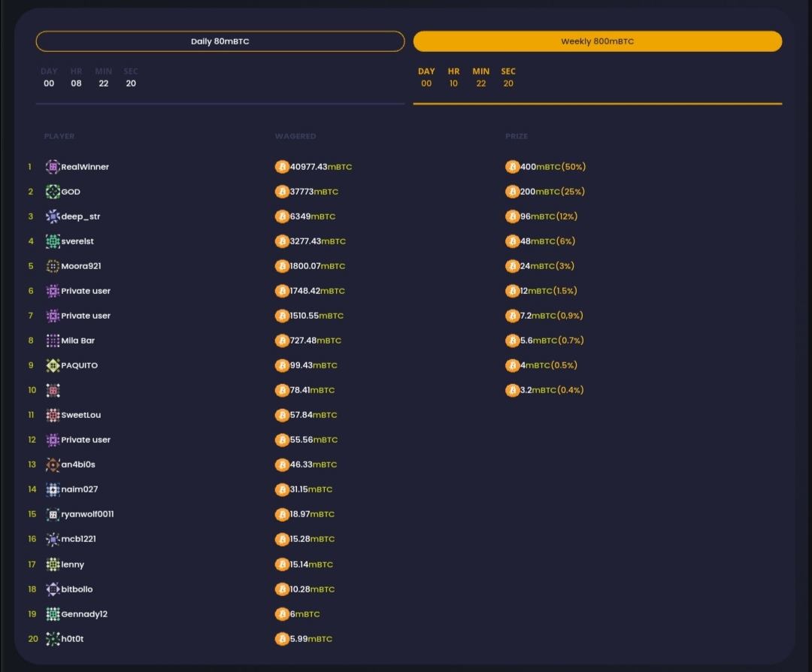Click Bitcoin icon next to 400mBTC prize
The image size is (812, 672).
pos(512,167)
